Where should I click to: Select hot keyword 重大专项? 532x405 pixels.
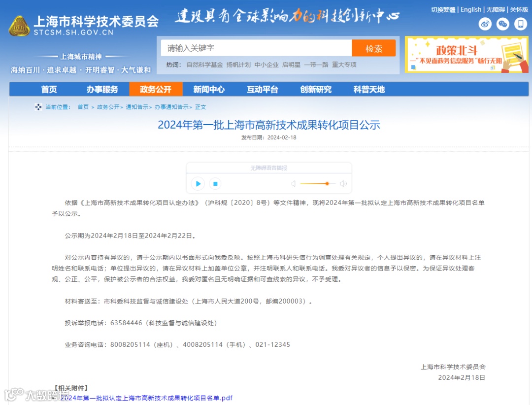click(344, 65)
